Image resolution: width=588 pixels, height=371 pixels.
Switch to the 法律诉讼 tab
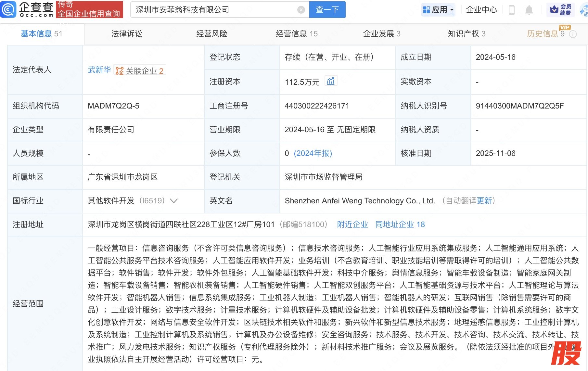(x=127, y=34)
